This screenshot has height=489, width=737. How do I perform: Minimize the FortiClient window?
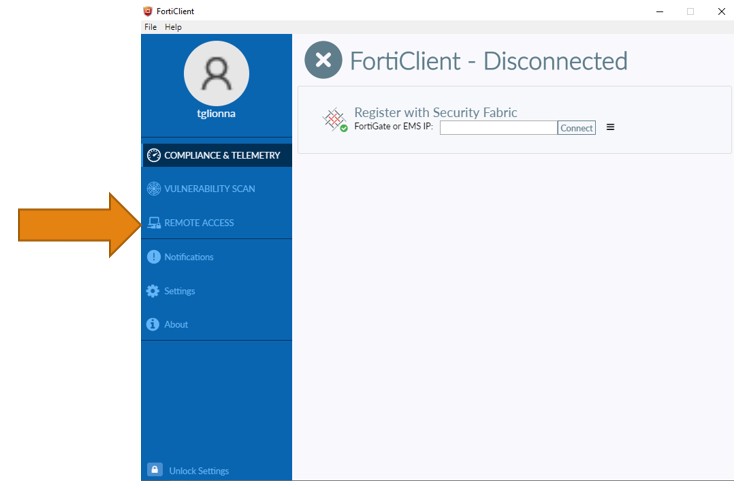click(659, 11)
